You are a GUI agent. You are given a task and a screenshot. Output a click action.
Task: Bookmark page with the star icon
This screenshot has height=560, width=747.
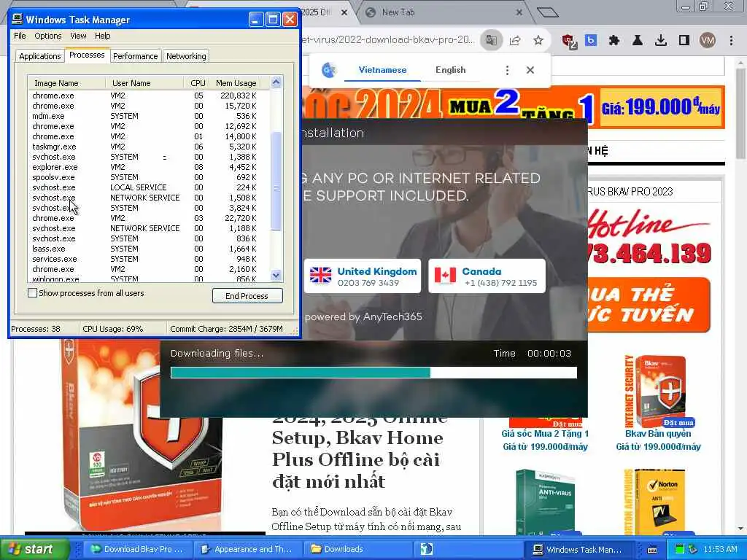pos(538,41)
